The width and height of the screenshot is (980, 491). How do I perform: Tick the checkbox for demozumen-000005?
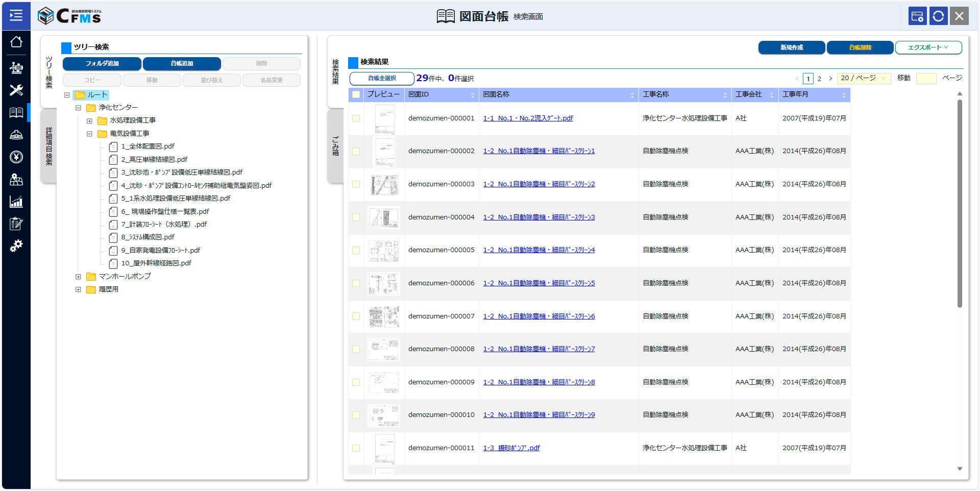tap(356, 250)
